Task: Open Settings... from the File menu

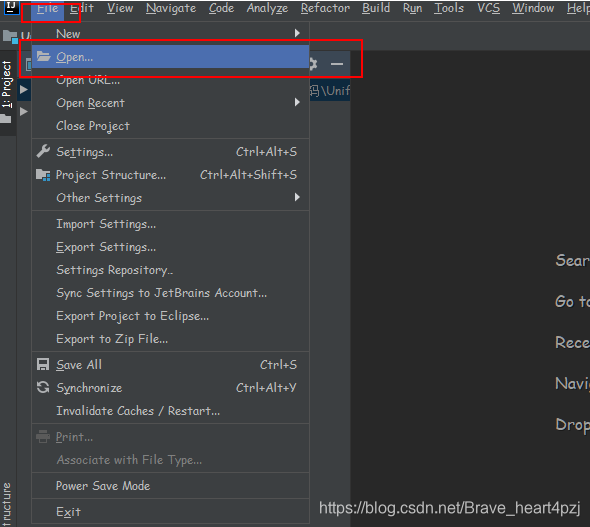Action: (170, 152)
